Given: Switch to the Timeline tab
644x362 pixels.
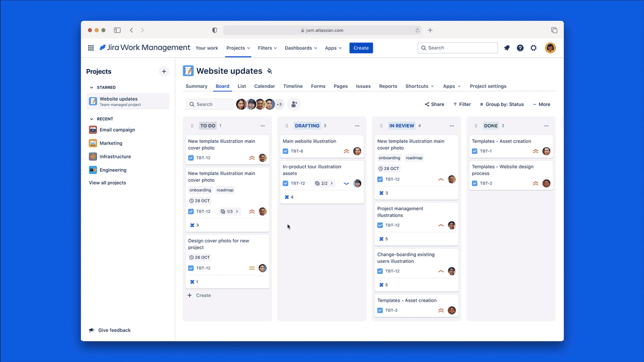Looking at the screenshot, I should tap(293, 86).
